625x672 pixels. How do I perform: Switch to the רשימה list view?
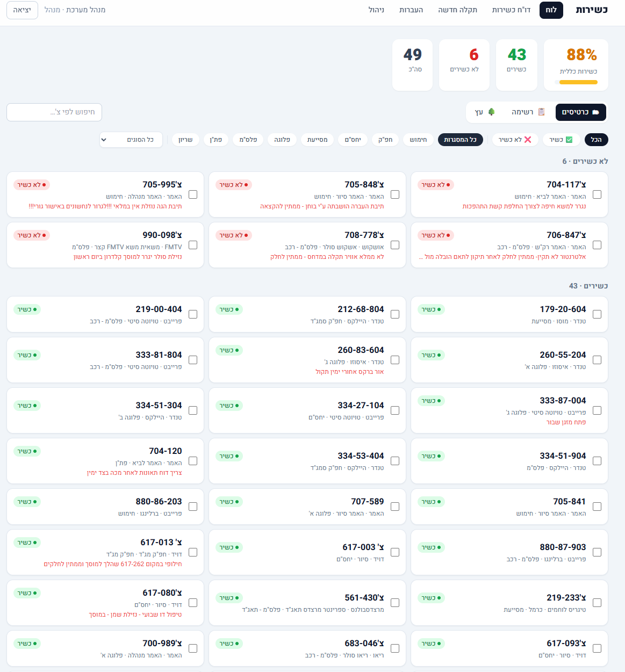[528, 112]
